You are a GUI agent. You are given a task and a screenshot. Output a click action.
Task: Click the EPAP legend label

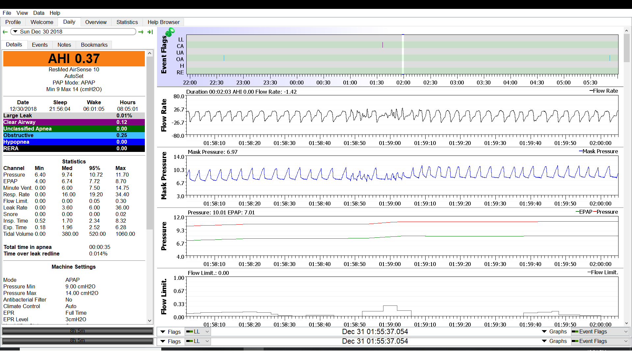point(584,212)
